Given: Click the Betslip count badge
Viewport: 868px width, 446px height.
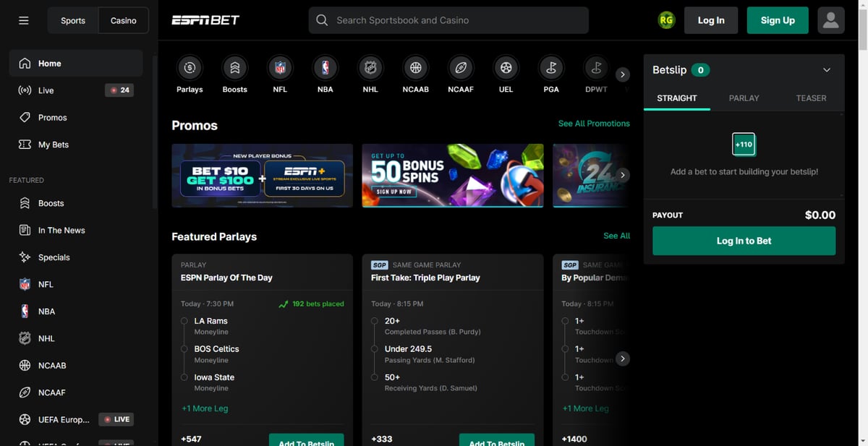Looking at the screenshot, I should coord(700,70).
